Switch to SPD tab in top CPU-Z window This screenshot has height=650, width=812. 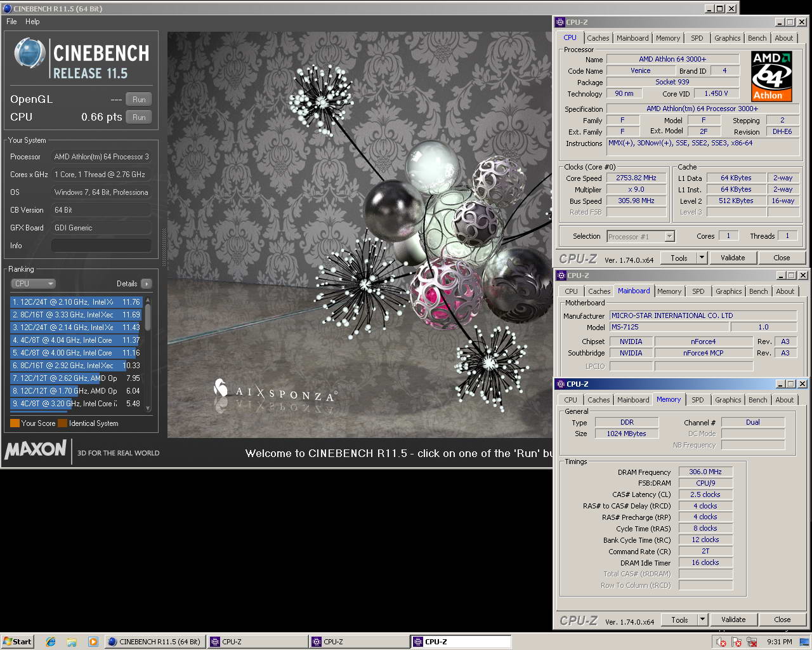(x=697, y=38)
